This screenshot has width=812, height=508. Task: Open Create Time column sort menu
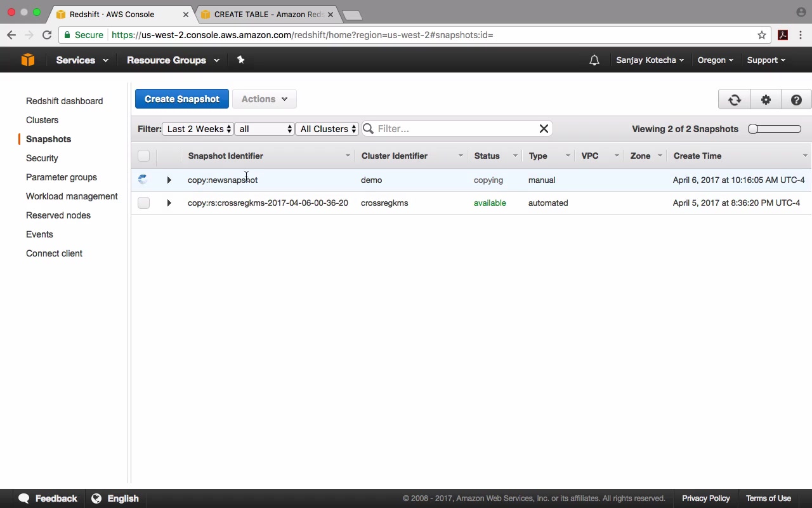pyautogui.click(x=805, y=156)
